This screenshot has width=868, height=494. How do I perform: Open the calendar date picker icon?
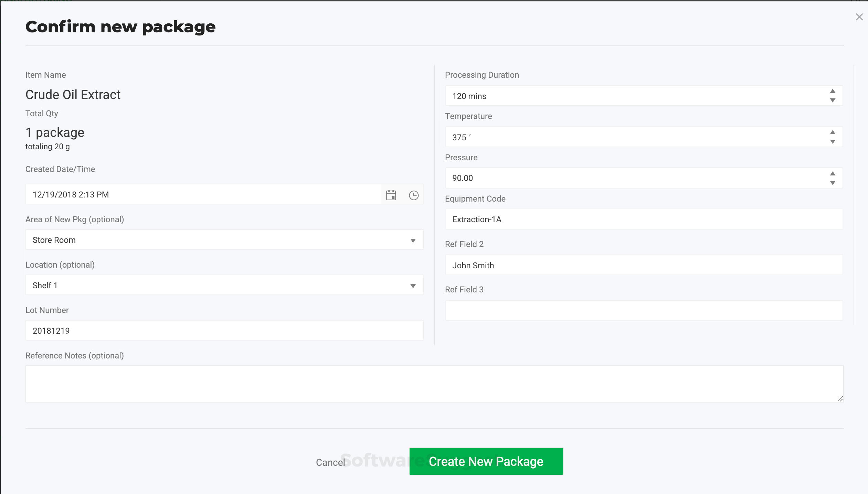tap(391, 195)
